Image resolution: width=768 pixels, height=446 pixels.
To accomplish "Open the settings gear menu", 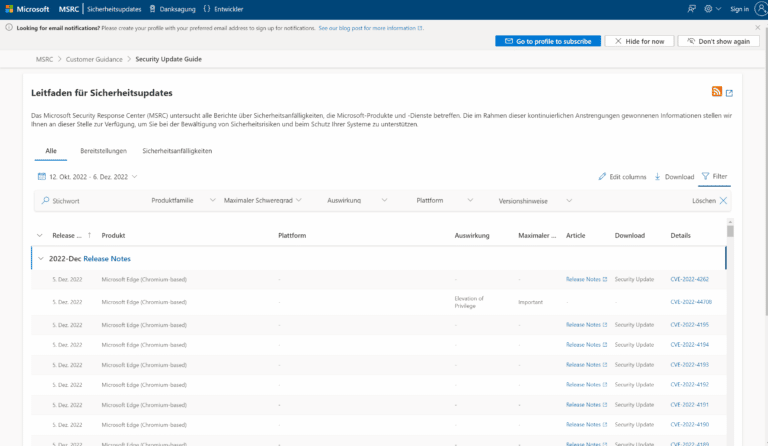I will pos(708,9).
